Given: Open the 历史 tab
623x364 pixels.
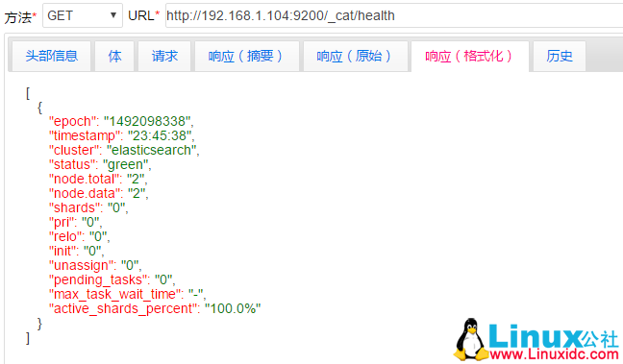Looking at the screenshot, I should 559,57.
